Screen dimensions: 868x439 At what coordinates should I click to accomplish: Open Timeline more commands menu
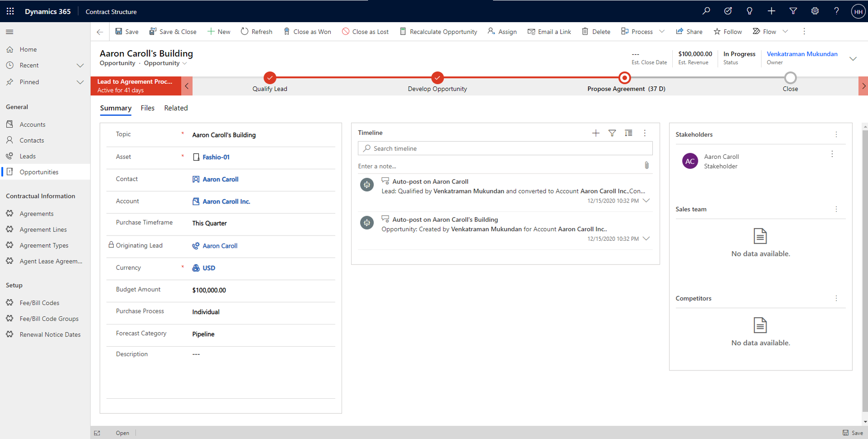(645, 133)
